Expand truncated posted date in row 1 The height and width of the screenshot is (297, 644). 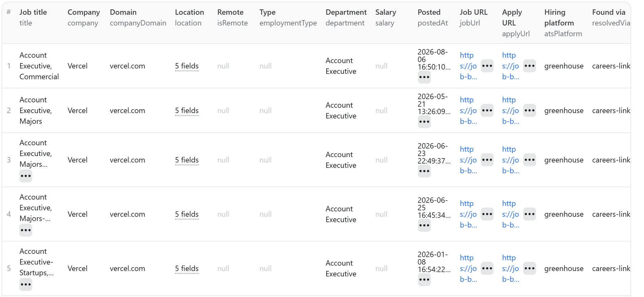[424, 77]
